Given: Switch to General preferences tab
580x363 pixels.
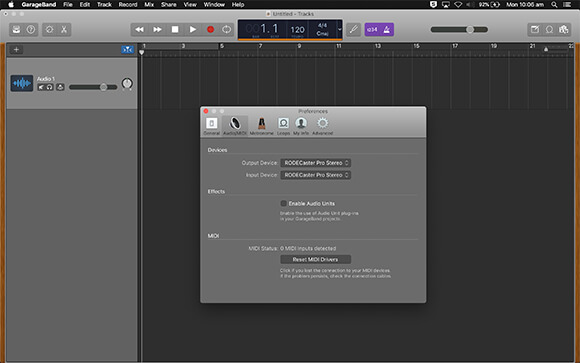Looking at the screenshot, I should point(212,126).
